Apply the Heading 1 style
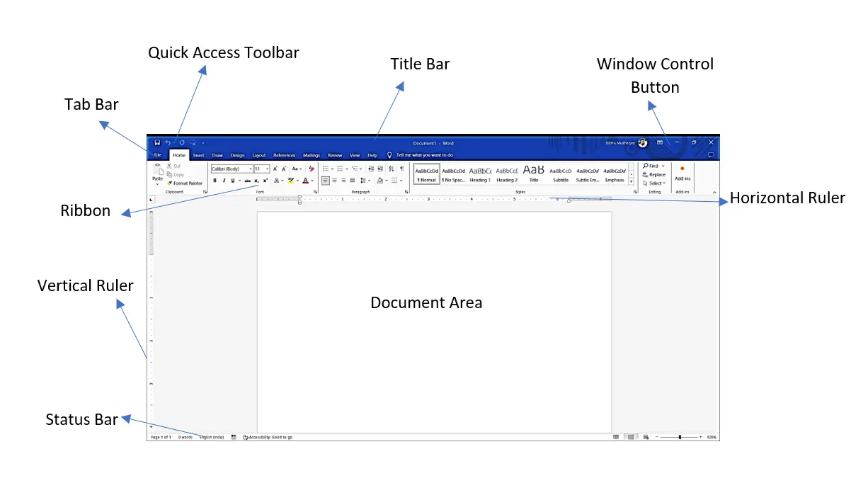This screenshot has width=868, height=500. coord(480,174)
